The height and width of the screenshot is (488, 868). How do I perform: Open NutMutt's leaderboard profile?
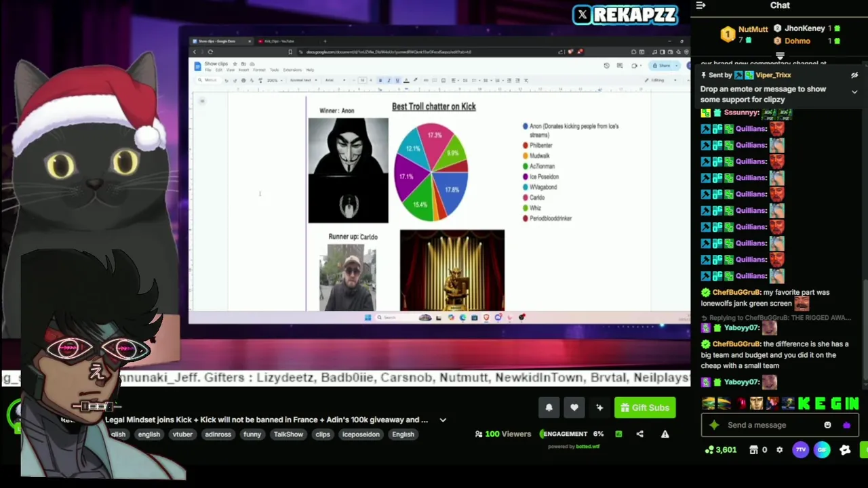753,30
